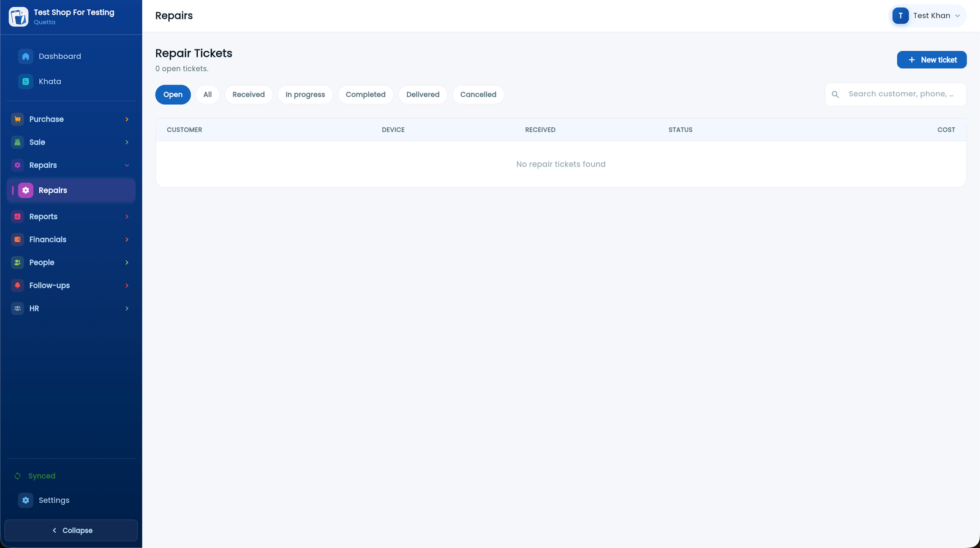Click the Repairs group gear icon
The height and width of the screenshot is (548, 980).
pyautogui.click(x=18, y=165)
